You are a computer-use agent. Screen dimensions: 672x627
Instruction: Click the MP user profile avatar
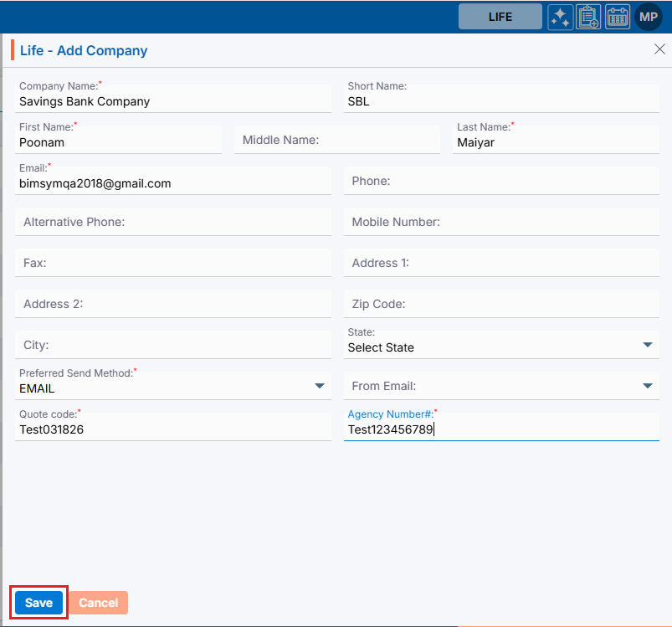point(649,17)
